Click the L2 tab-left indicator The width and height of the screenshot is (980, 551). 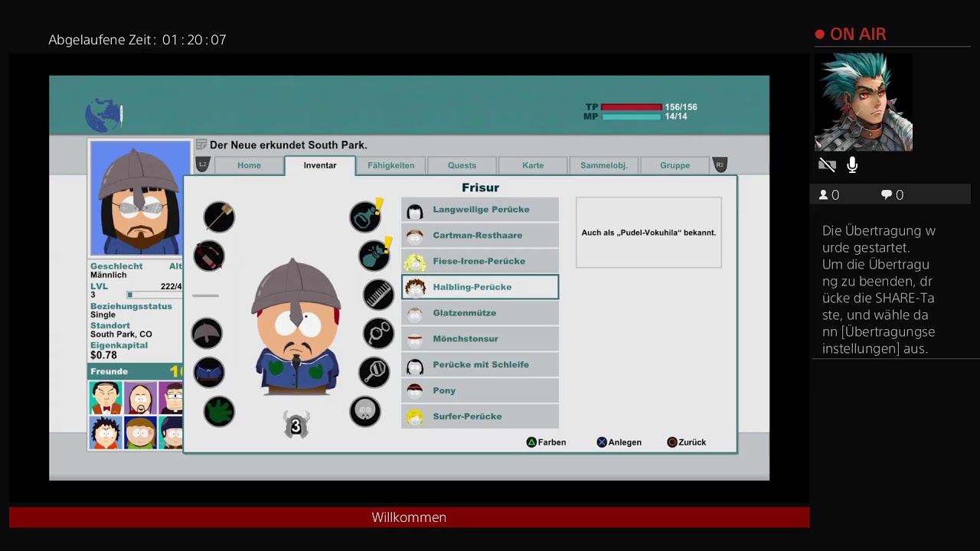click(x=203, y=165)
